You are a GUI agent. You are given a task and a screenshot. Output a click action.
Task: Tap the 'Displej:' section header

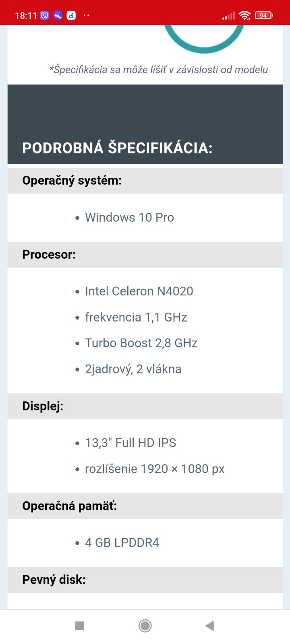point(43,406)
